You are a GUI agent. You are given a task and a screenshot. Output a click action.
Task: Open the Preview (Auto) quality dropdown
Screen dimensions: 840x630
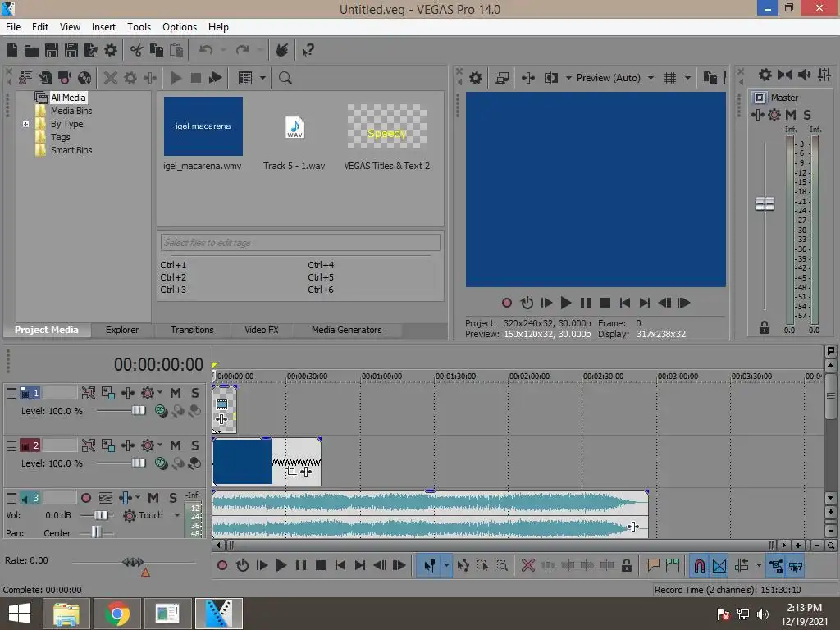tap(651, 78)
